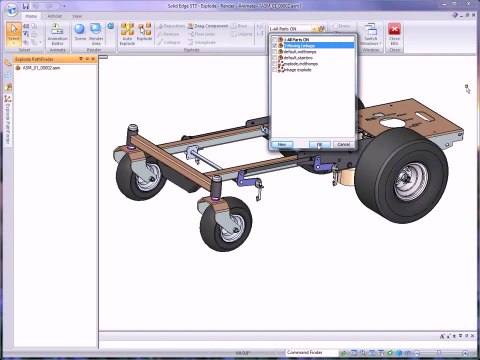Open the Animation Editor
The height and width of the screenshot is (360, 480).
tap(57, 34)
